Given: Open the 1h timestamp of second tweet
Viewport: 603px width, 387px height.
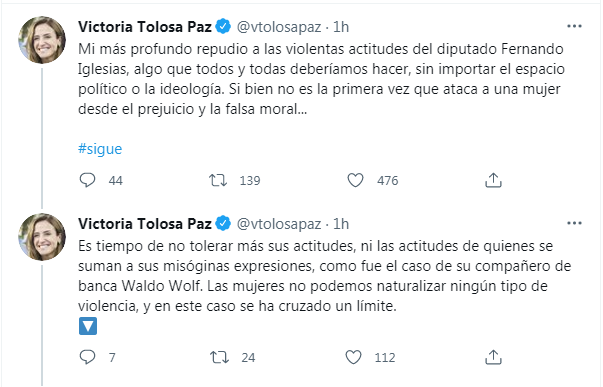Looking at the screenshot, I should tap(341, 224).
